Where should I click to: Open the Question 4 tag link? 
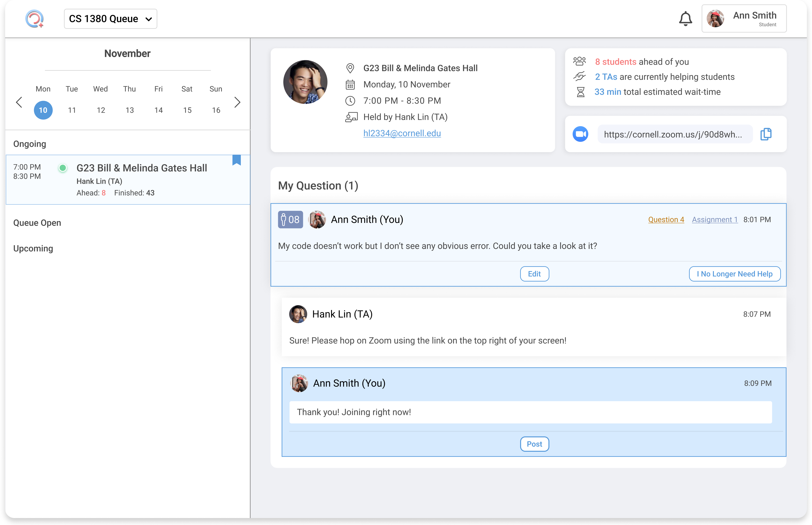click(x=666, y=220)
